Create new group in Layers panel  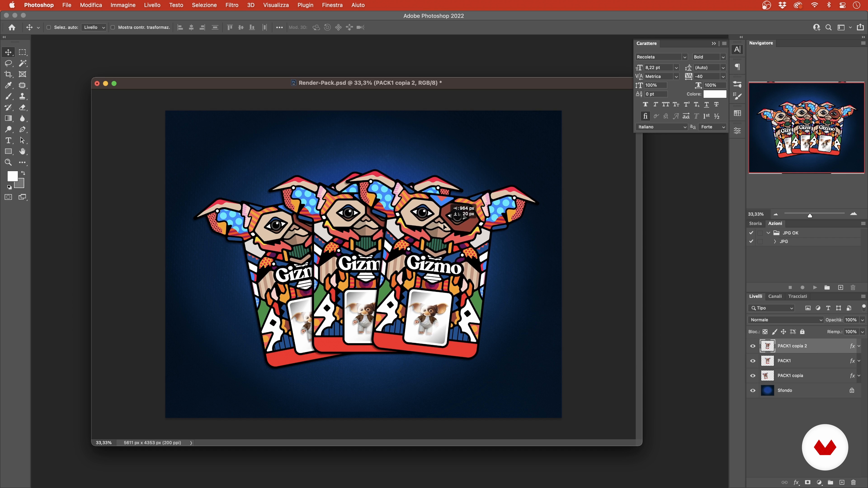point(830,482)
